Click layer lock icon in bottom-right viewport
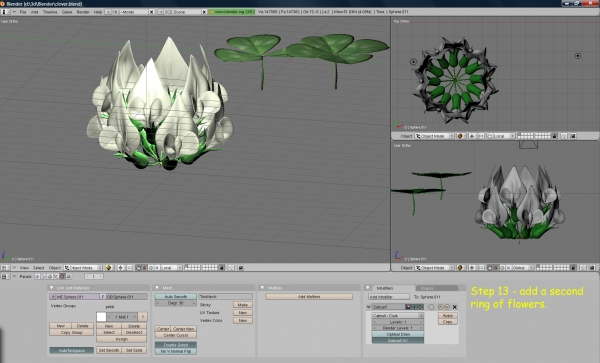600x363 pixels. coord(574,268)
